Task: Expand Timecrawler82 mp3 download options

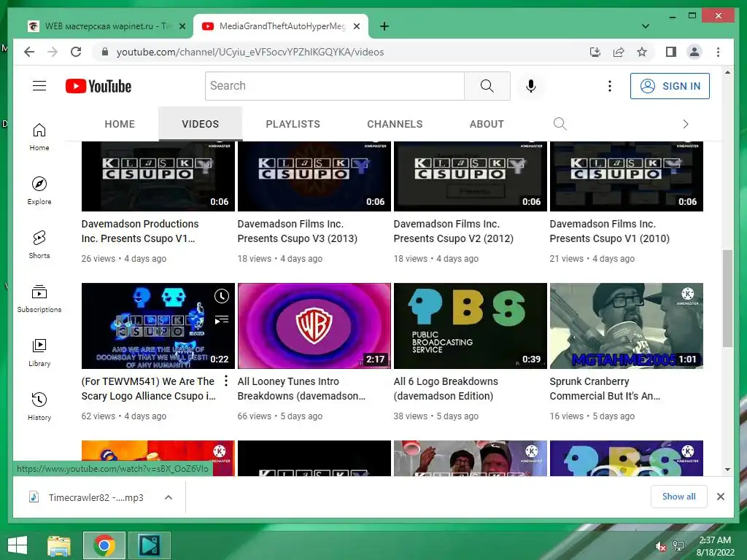Action: (x=169, y=497)
